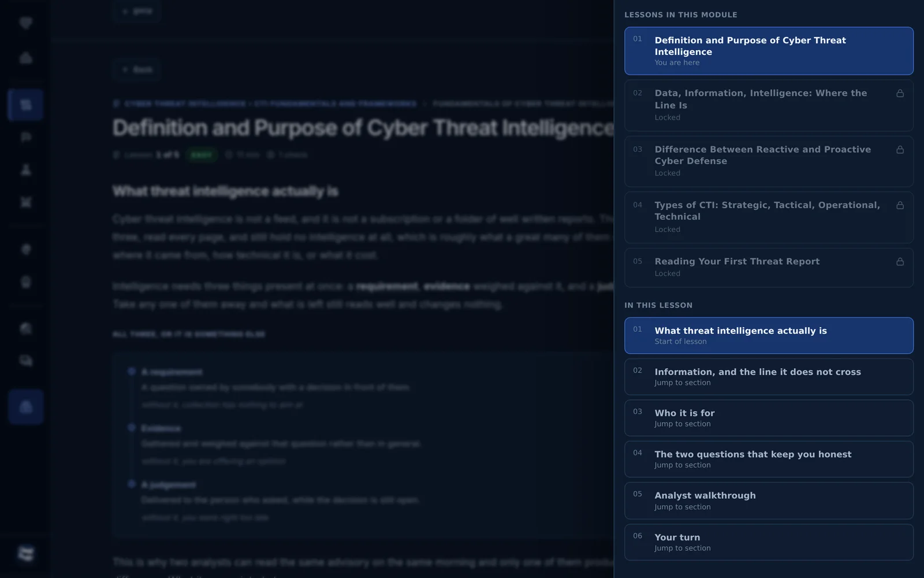Click the flag icon in left sidebar
This screenshot has width=924, height=578.
pyautogui.click(x=26, y=137)
